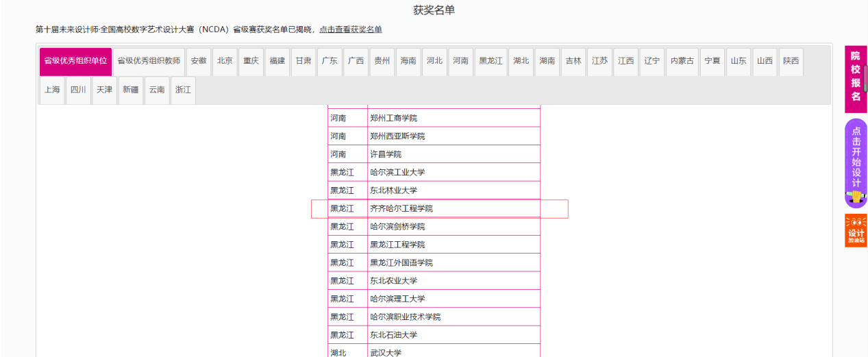Select the 新疆 tab
This screenshot has width=868, height=357.
[131, 90]
